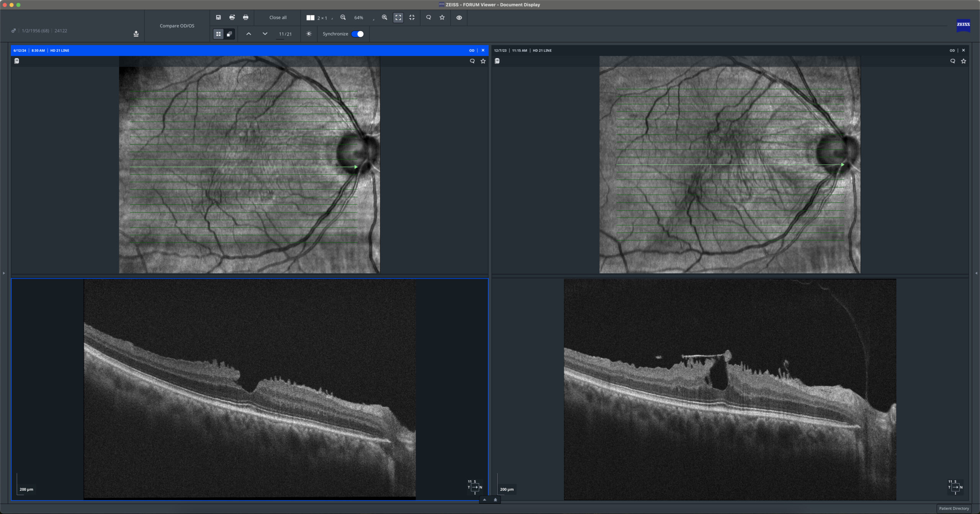Screen dimensions: 980x514
Task: Select the stacked overlay view mode
Action: pyautogui.click(x=229, y=34)
